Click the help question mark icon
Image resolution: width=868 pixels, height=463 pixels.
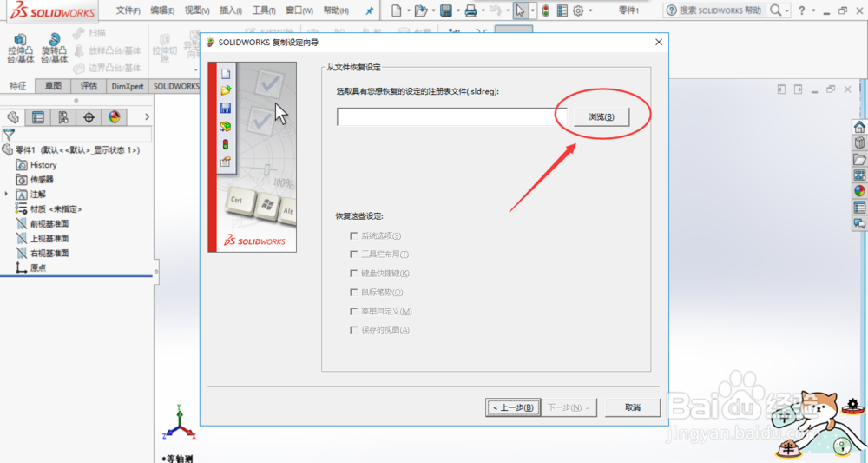pos(801,10)
